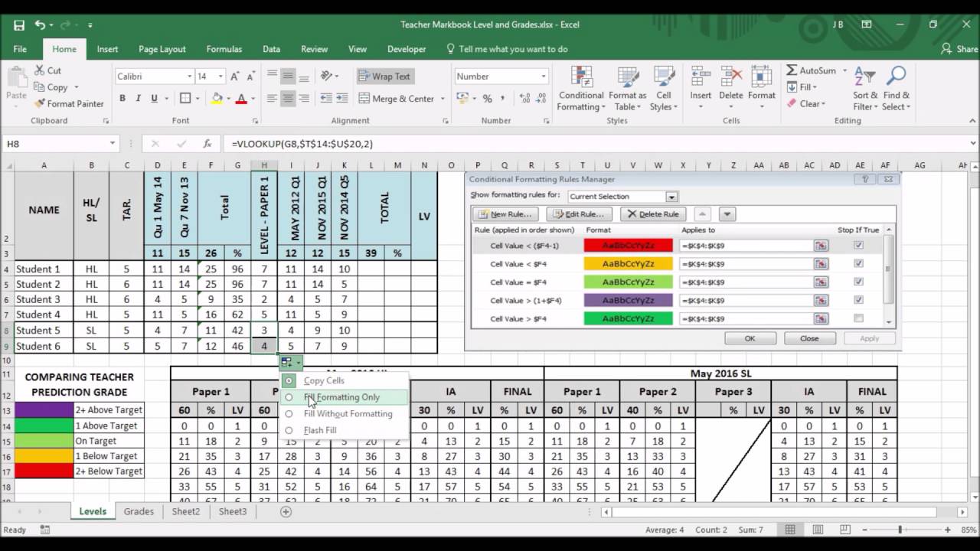
Task: Toggle Bold formatting
Action: pyautogui.click(x=122, y=98)
